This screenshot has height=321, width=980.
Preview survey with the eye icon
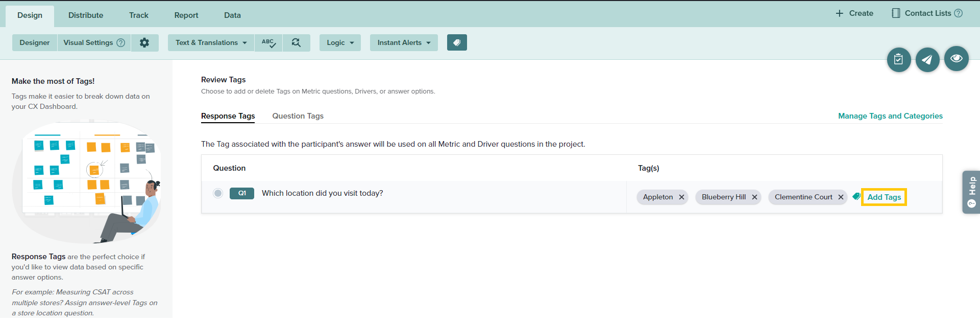[956, 59]
